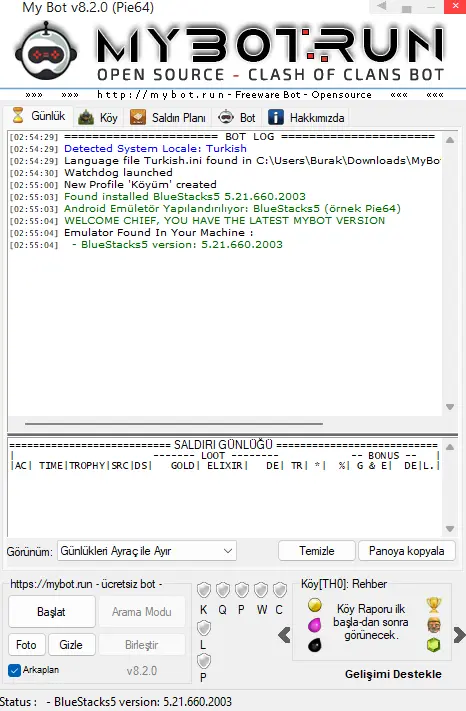Click the bot log horizontal scrollbar
This screenshot has width=466, height=711.
click(174, 424)
